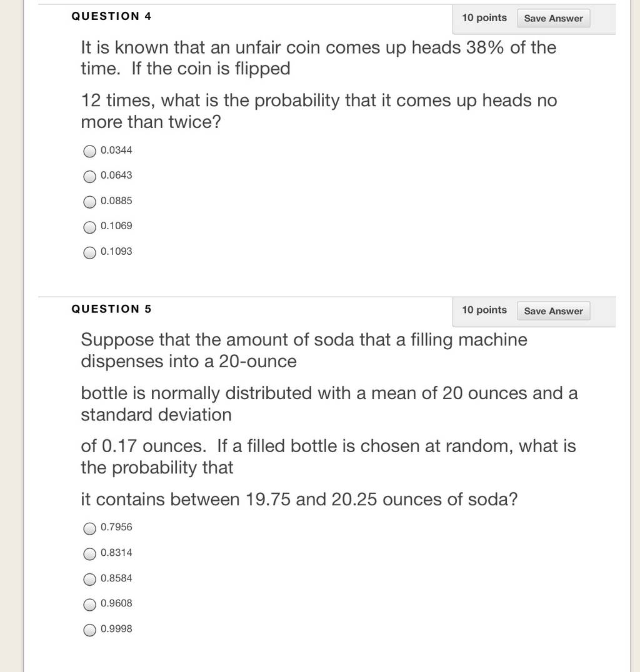Click the 0.7956 answer label text
Screen dimensions: 640x672
(116, 526)
